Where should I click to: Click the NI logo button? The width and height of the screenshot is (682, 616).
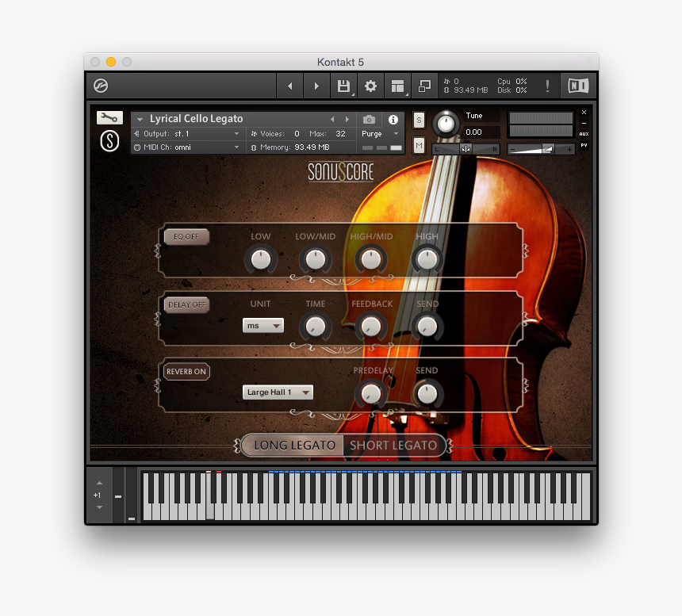click(578, 86)
